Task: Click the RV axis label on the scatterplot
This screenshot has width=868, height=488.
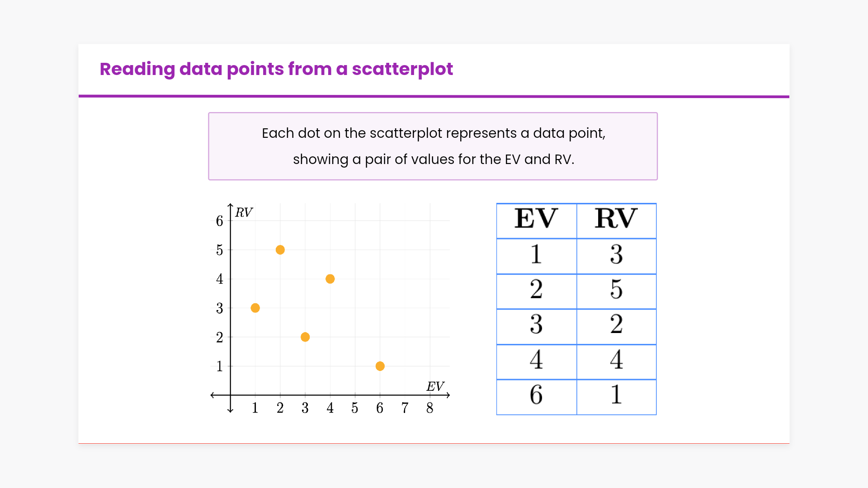Action: (244, 212)
